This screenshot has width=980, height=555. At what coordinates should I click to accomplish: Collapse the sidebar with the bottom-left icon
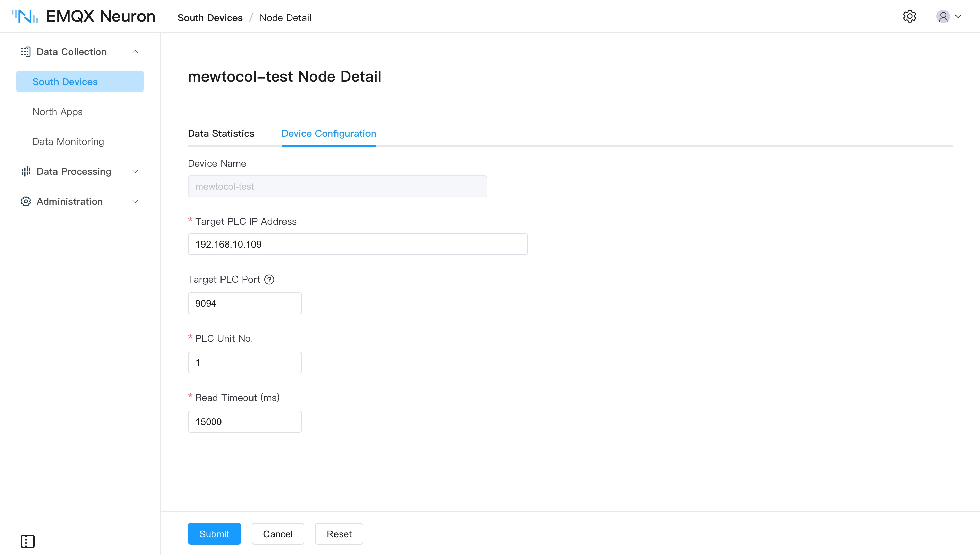pyautogui.click(x=28, y=541)
